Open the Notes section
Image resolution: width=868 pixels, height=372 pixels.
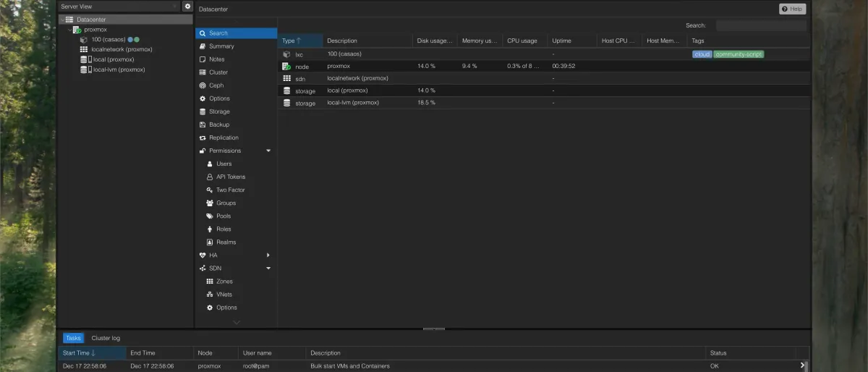pyautogui.click(x=236, y=59)
